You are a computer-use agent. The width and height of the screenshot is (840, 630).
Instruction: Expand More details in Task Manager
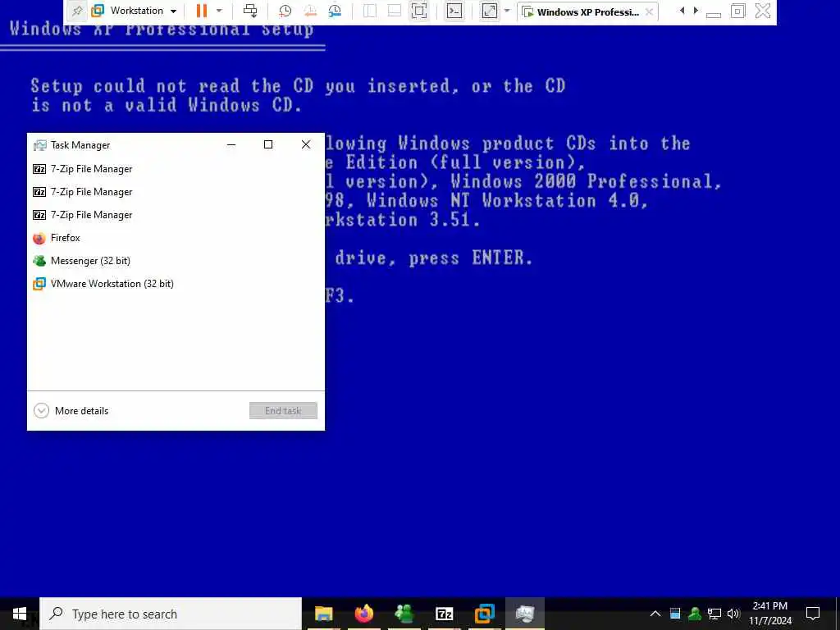click(71, 411)
